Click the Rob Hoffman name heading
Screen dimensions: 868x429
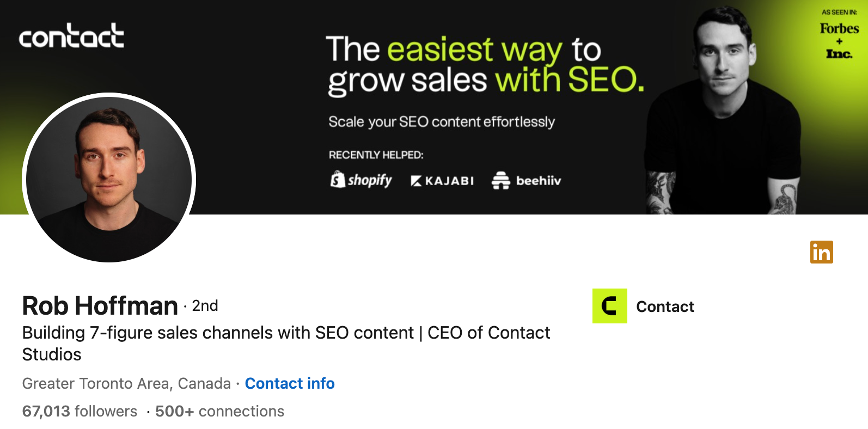point(100,306)
